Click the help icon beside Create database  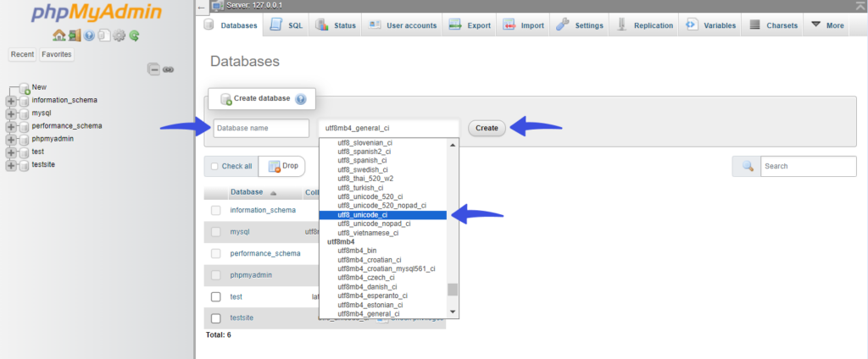pos(301,99)
